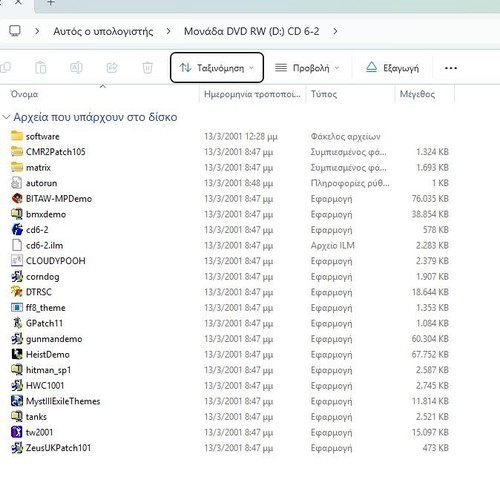
Task: Click the Delete trash can icon
Action: pyautogui.click(x=147, y=68)
